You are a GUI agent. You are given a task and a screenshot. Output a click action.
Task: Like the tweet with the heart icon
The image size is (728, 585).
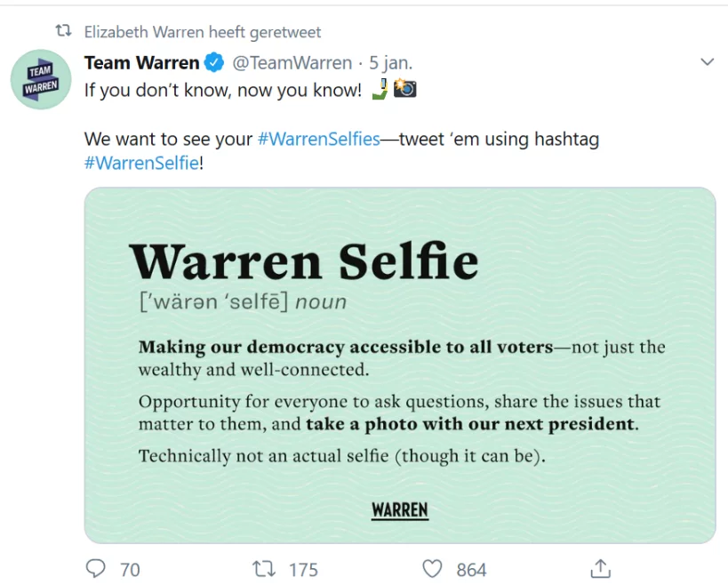(432, 568)
